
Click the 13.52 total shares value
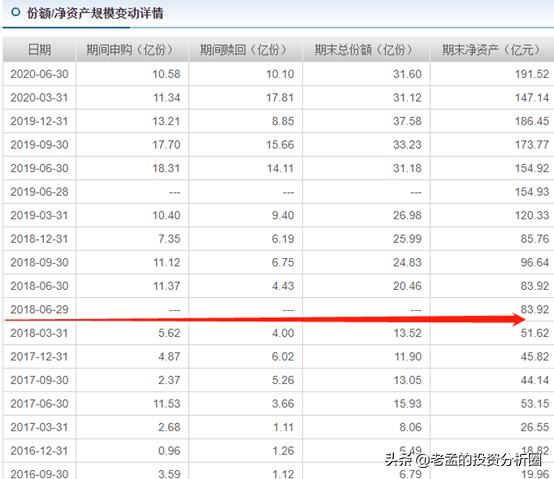pos(407,333)
